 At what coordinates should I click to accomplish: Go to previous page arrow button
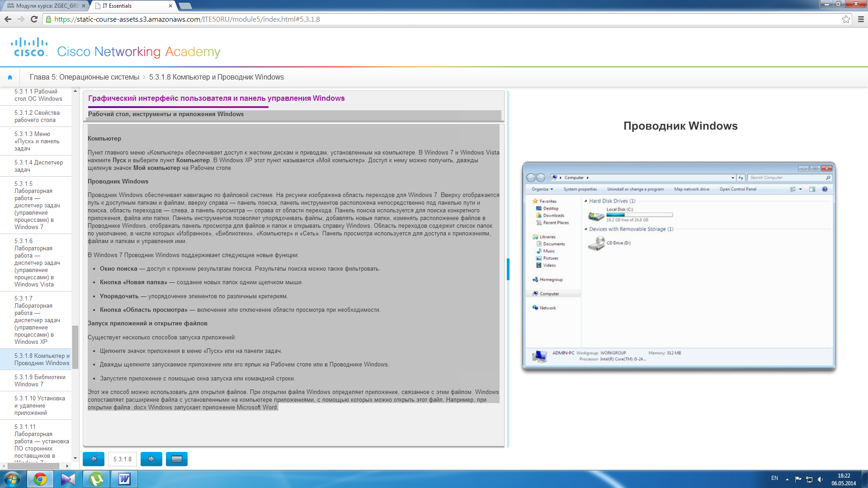coord(94,459)
